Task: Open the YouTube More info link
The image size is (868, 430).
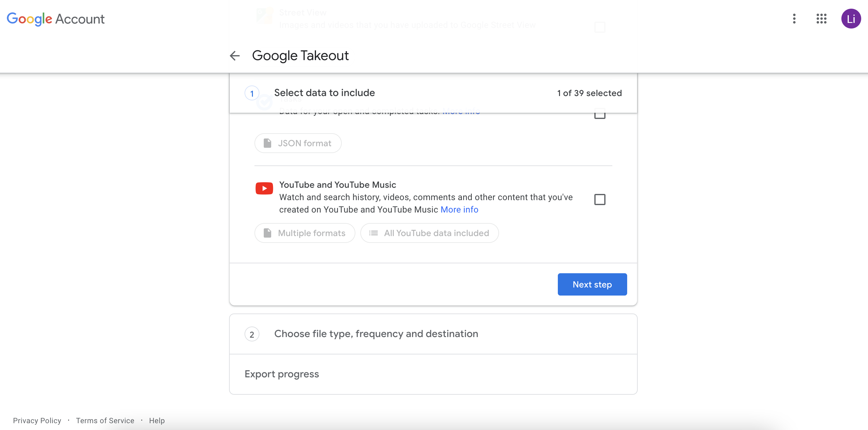Action: tap(459, 209)
